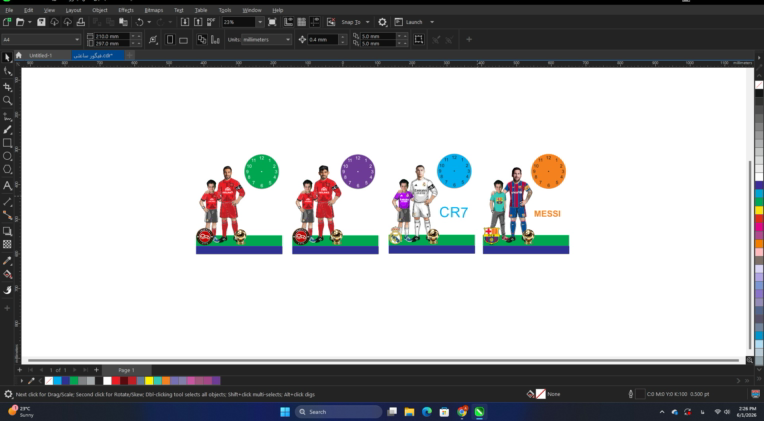Pick the cyan swatch in document palette
Image resolution: width=764 pixels, height=421 pixels.
click(58, 381)
